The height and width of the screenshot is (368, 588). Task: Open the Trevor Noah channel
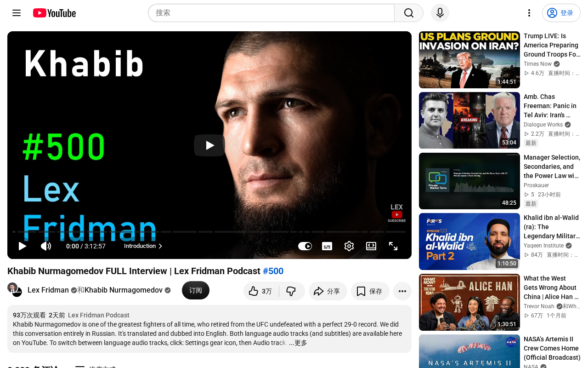[539, 306]
